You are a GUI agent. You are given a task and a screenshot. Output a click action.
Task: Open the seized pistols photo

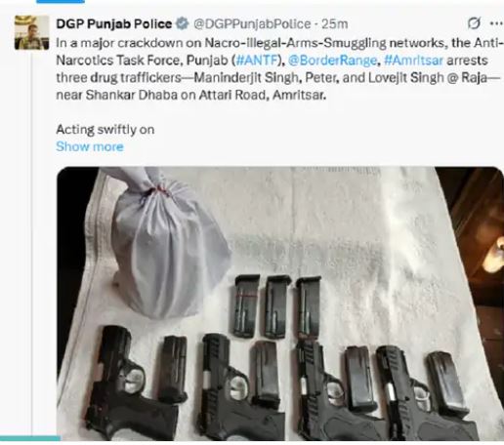tap(280, 303)
